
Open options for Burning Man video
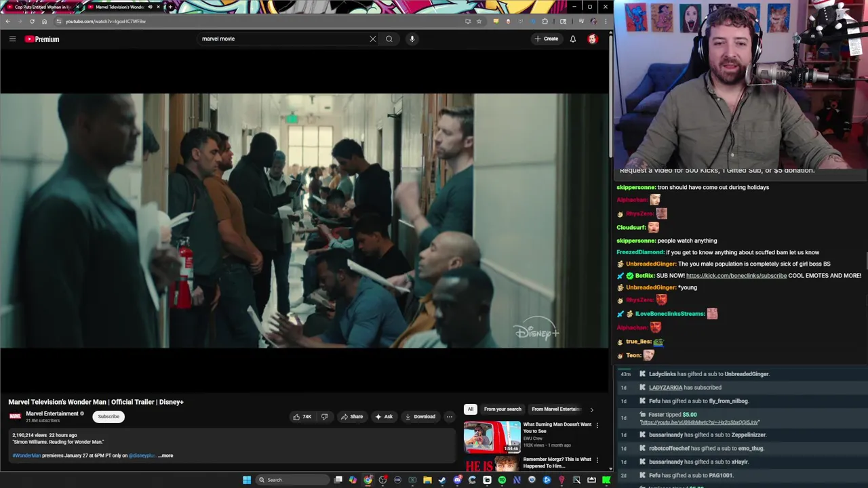pyautogui.click(x=597, y=425)
